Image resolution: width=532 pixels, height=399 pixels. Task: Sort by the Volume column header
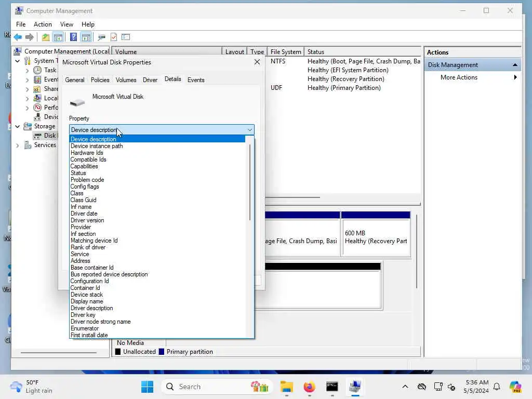[167, 51]
